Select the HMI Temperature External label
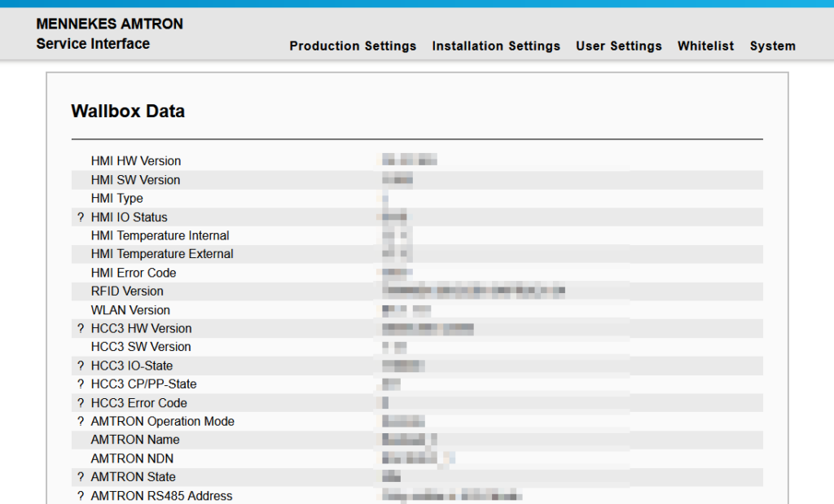 click(x=162, y=254)
